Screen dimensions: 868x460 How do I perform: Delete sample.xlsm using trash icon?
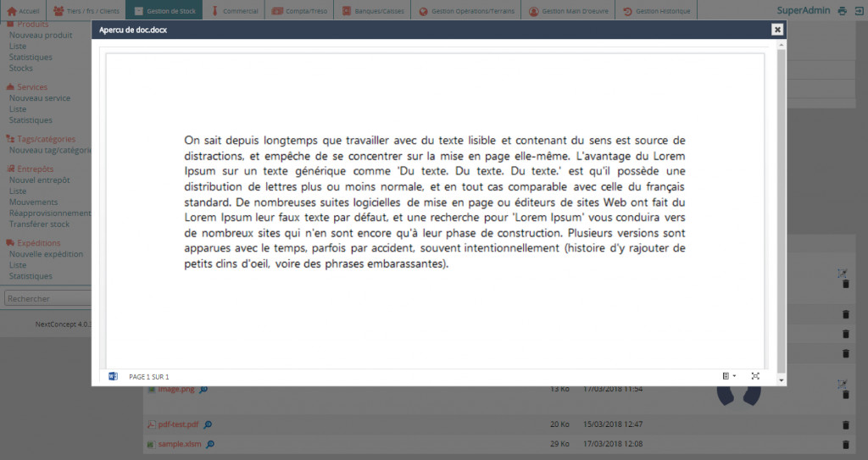coord(845,444)
